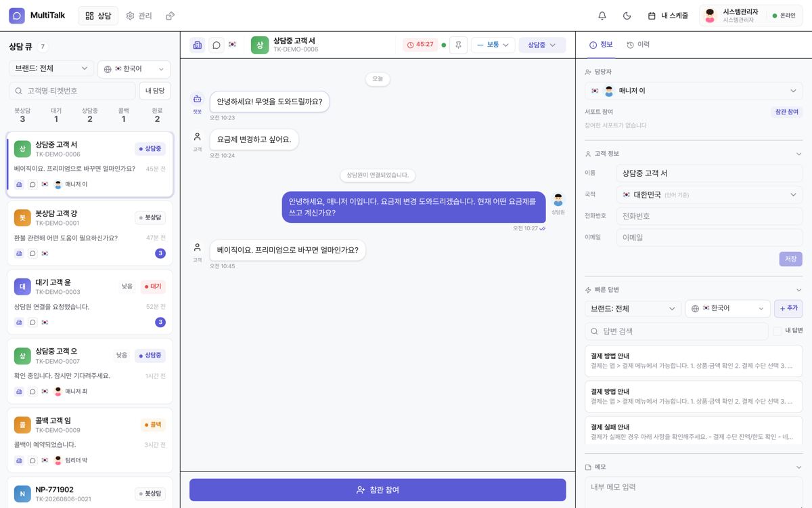Screen dimensions: 812x508
Task: Click chat bubble icon on 콜백 고객 임 card
Action: coord(32,461)
